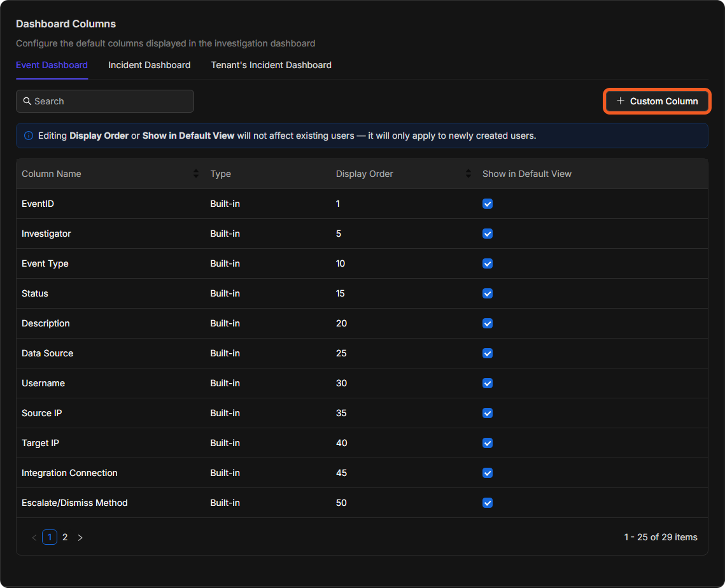Click the Display Order header
725x588 pixels.
point(364,174)
